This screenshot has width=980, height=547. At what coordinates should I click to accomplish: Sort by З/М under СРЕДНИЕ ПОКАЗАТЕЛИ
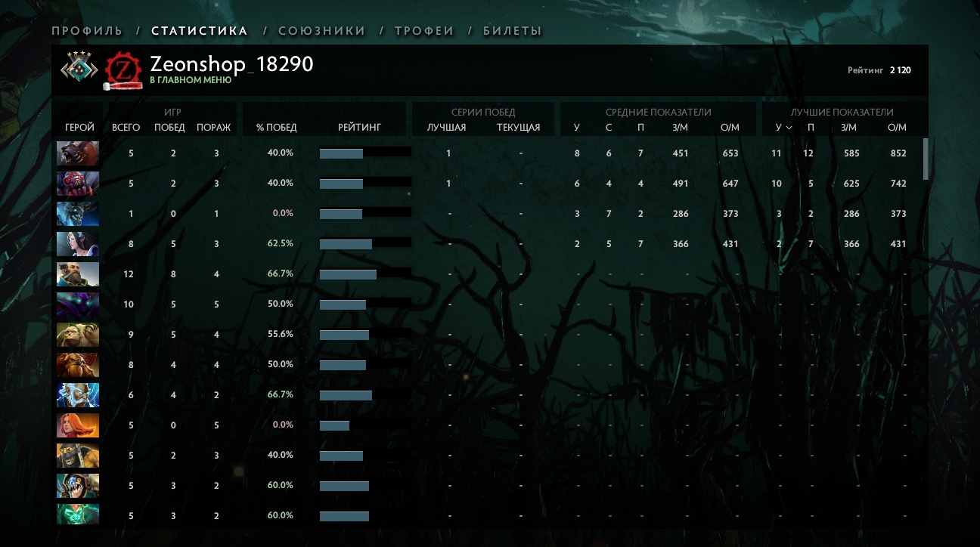(x=680, y=128)
